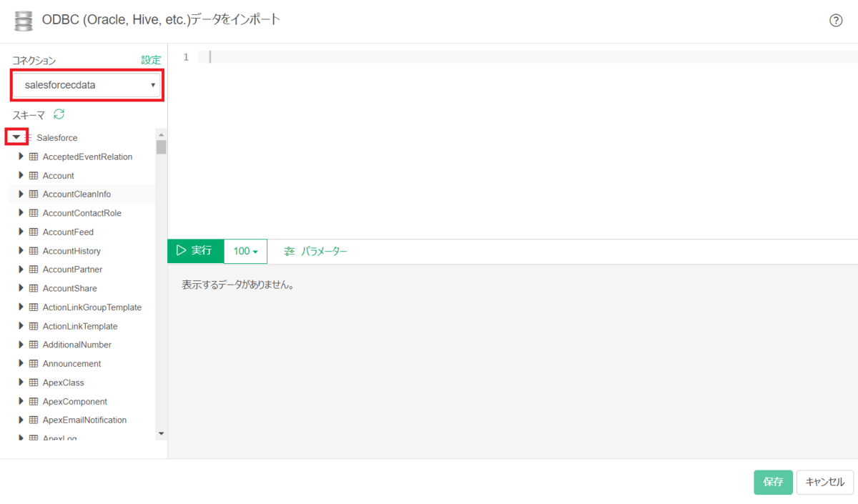858x504 pixels.
Task: Expand the AccountShare table node
Action: (21, 288)
